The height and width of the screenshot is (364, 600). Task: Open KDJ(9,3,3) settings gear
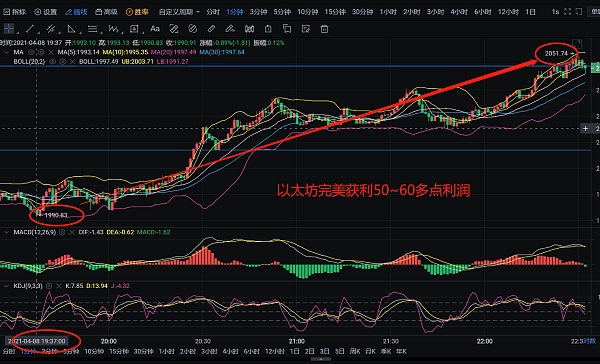(x=49, y=286)
